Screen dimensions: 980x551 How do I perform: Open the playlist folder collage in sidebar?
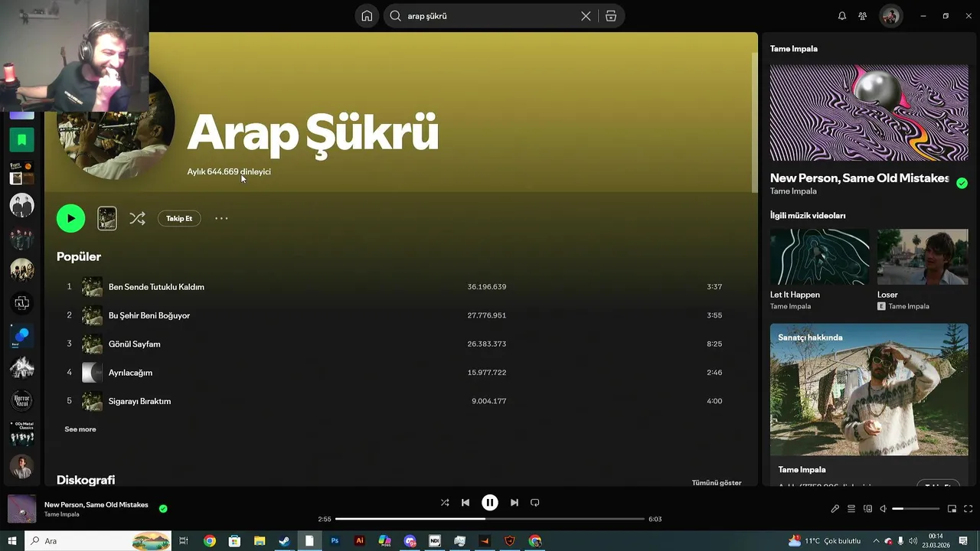click(21, 173)
